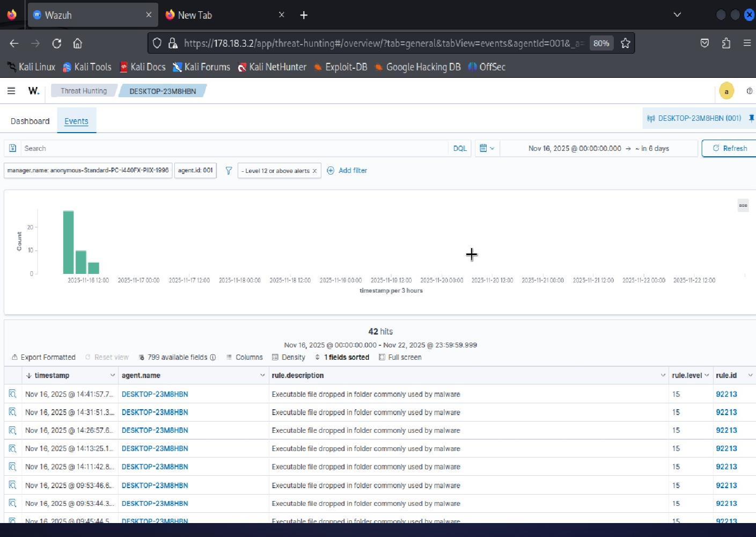Open the calendar quick date menu
This screenshot has width=756, height=537.
[x=487, y=148]
